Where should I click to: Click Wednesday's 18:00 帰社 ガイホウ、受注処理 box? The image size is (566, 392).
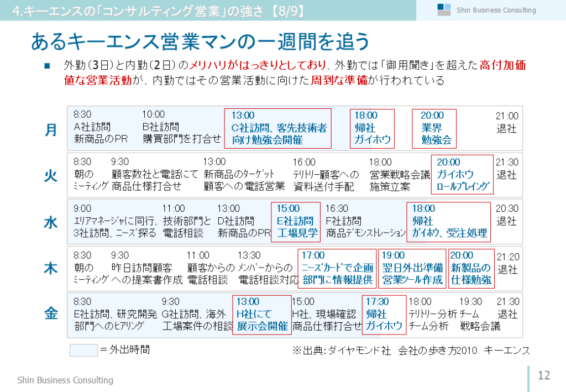coord(449,221)
